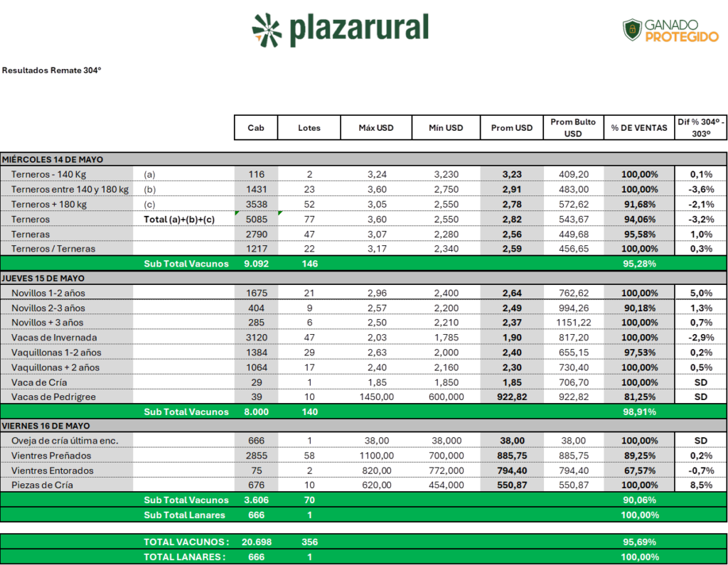Click the 'Terneras' row label
The image size is (728, 565).
pos(30,235)
